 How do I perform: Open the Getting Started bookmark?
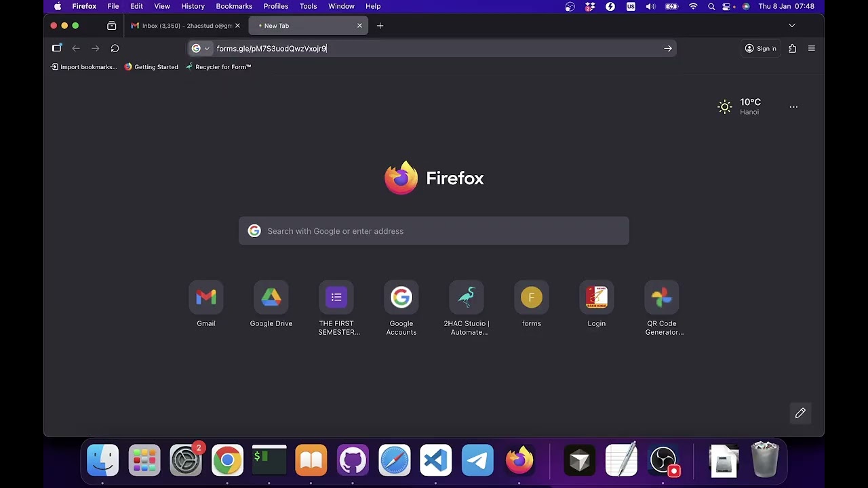(151, 67)
